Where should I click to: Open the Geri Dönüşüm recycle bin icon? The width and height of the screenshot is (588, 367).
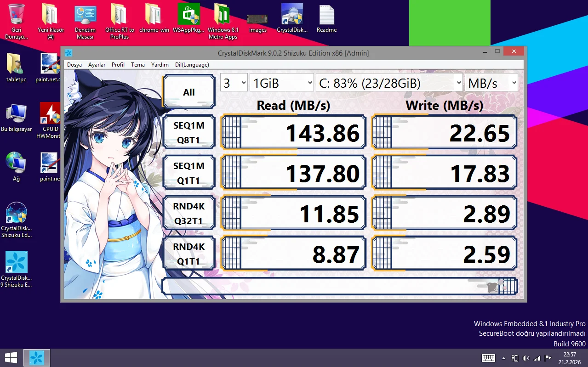17,21
